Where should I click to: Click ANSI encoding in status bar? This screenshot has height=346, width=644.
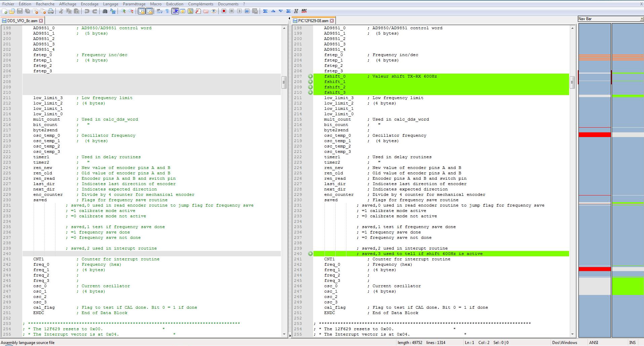(594, 343)
